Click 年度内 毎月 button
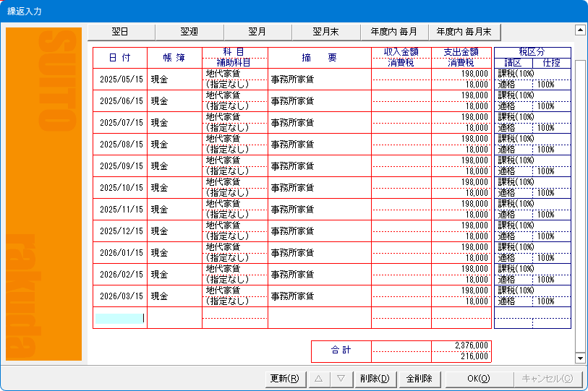Image resolution: width=588 pixels, height=391 pixels. click(x=393, y=32)
